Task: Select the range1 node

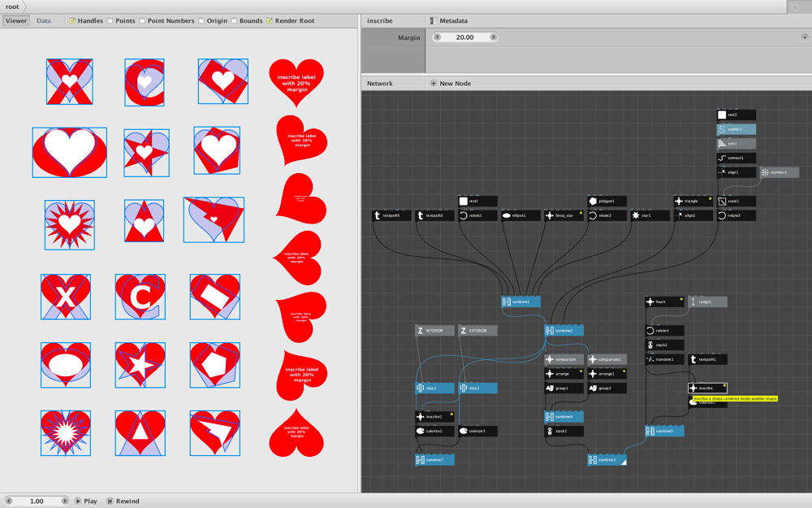Action: pyautogui.click(x=707, y=302)
